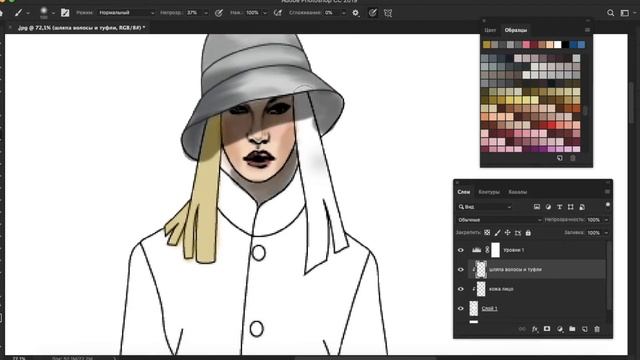Image resolution: width=640 pixels, height=360 pixels.
Task: Open the layer blend mode Обычные dropdown
Action: coord(500,220)
